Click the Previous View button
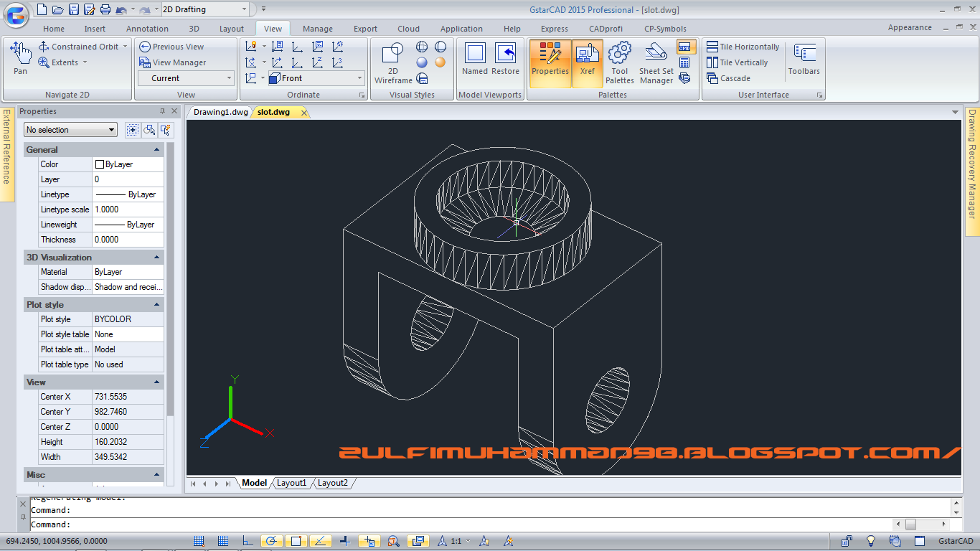Screen dimensions: 980x551 coord(172,47)
